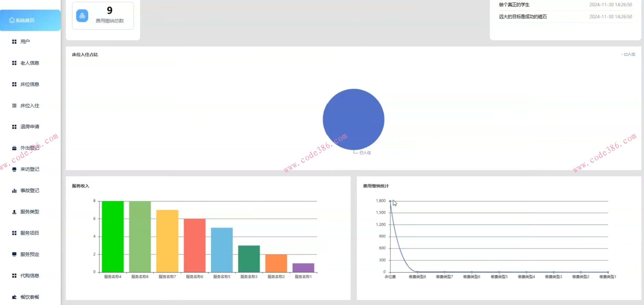
Task: Click the orange bar for 服务名称2
Action: (x=276, y=263)
